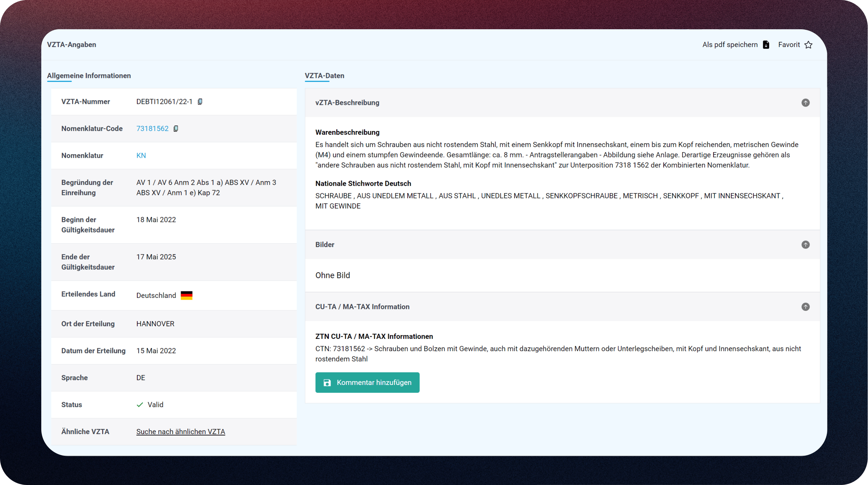This screenshot has width=868, height=485.
Task: Open nomenclature code 73181562 link
Action: click(x=152, y=128)
